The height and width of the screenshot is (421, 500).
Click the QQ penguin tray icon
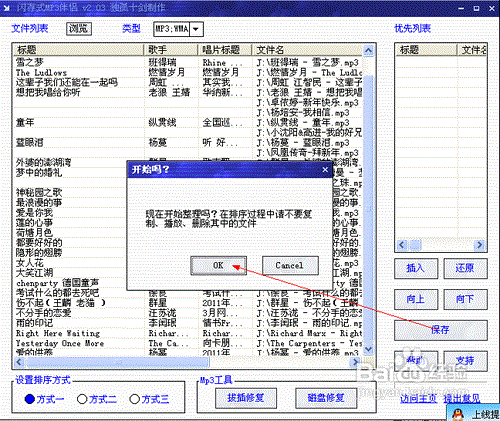pos(458,414)
